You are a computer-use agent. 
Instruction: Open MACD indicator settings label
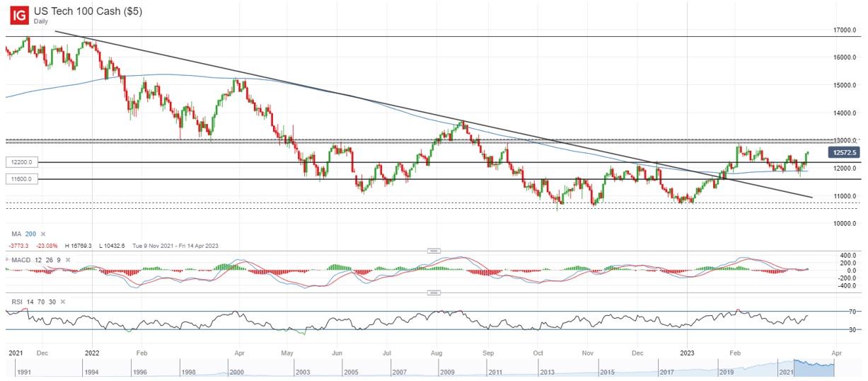coord(21,260)
